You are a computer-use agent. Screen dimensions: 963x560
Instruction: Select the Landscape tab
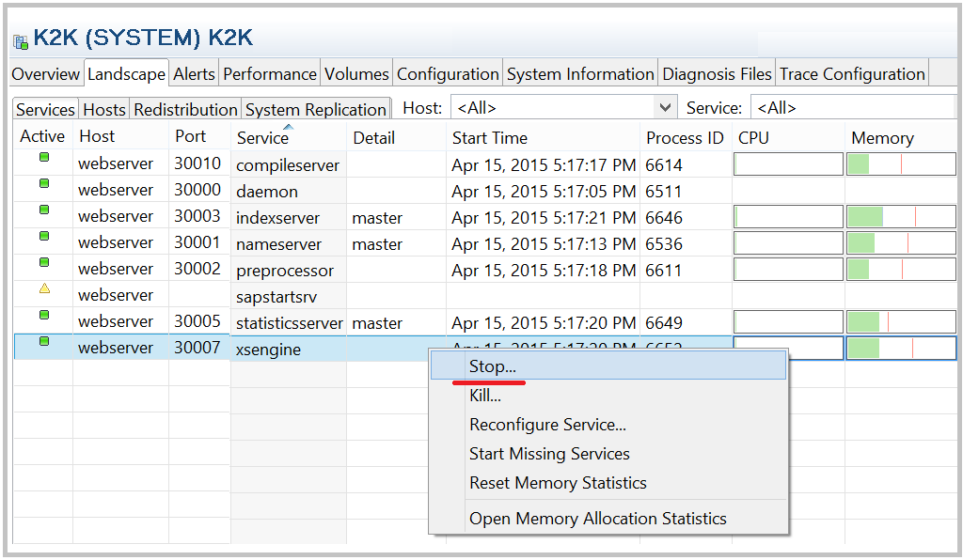(x=127, y=74)
